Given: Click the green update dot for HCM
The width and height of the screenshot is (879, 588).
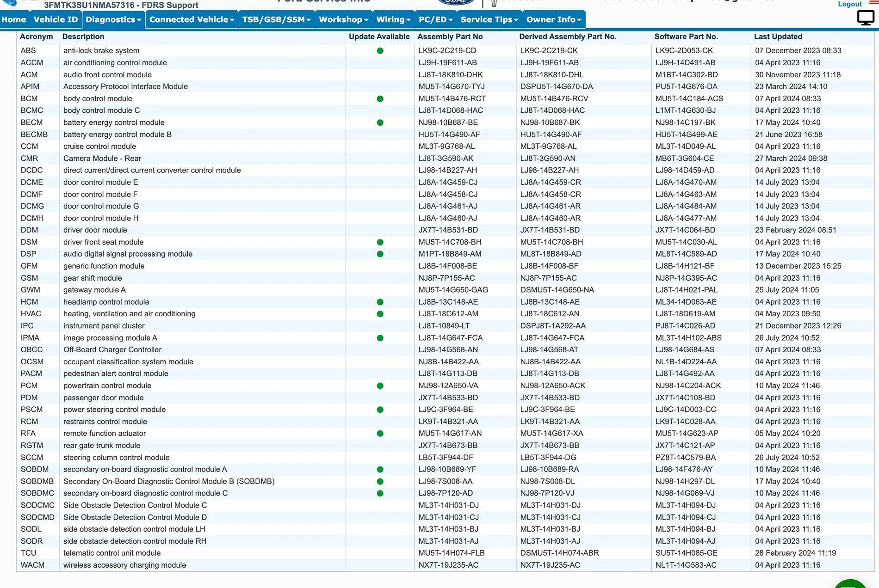Looking at the screenshot, I should pos(380,302).
